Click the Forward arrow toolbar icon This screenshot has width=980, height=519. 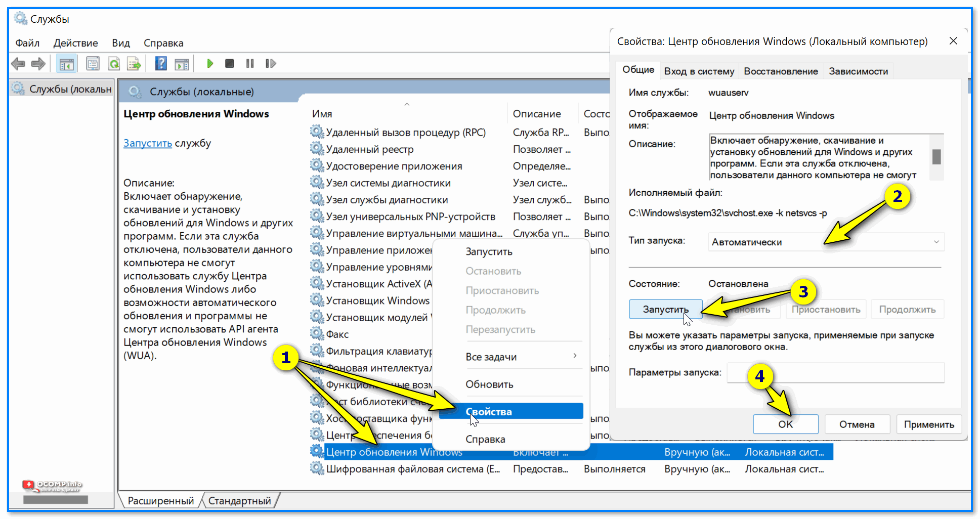pos(38,64)
